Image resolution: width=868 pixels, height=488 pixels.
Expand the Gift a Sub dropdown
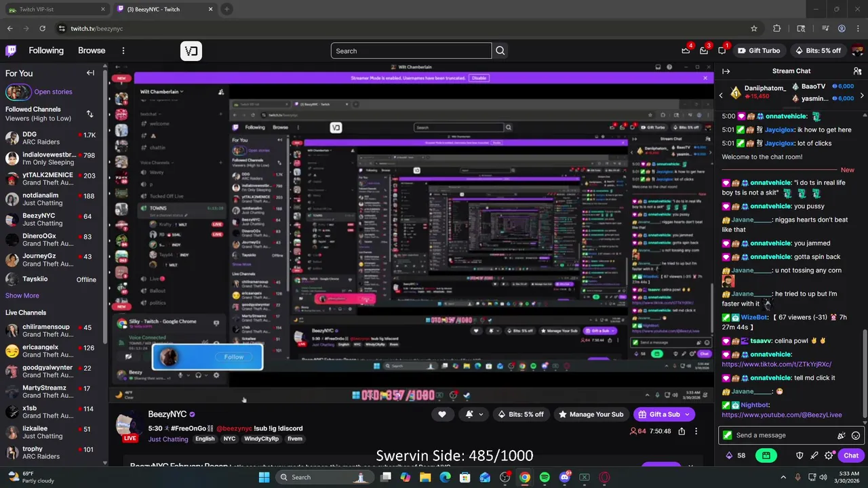point(687,414)
